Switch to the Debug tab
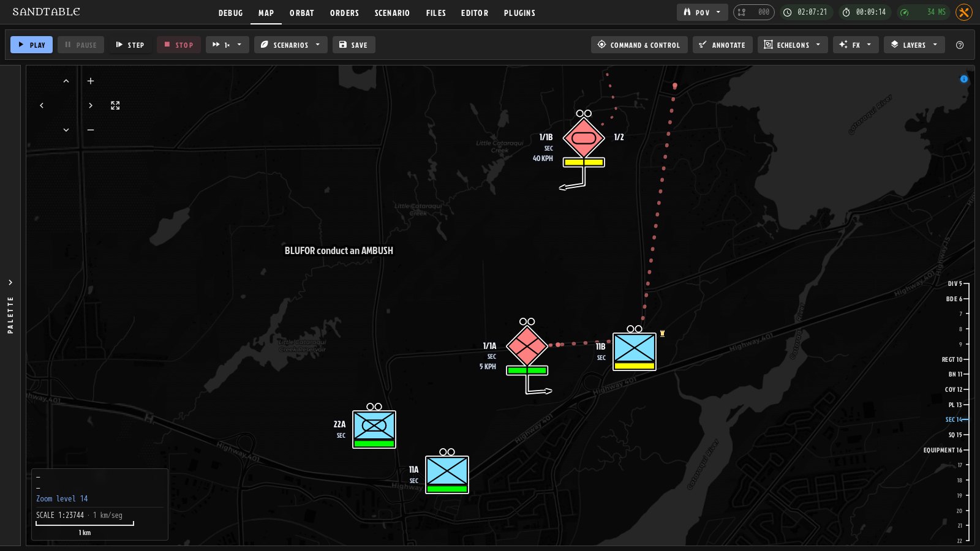Viewport: 980px width, 551px height. tap(231, 13)
